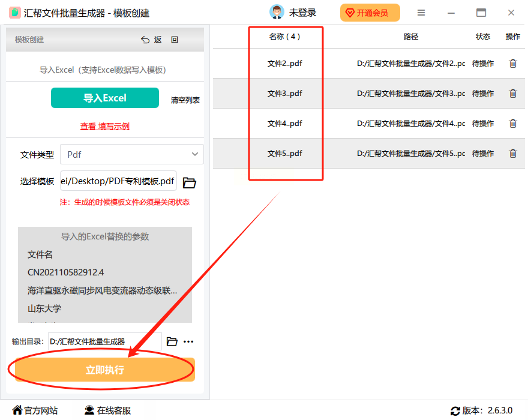Browse for template file via folder icon

pos(189,182)
